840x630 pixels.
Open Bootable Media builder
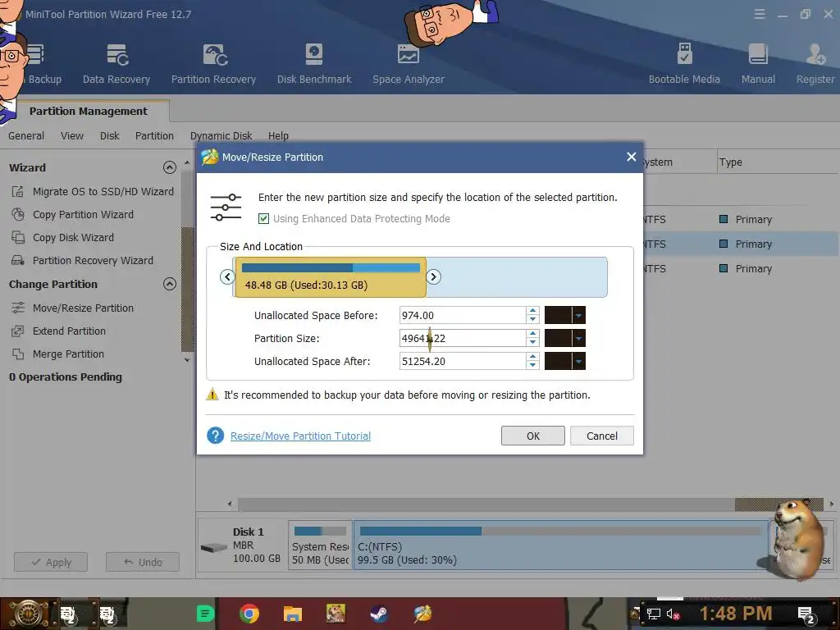point(684,64)
